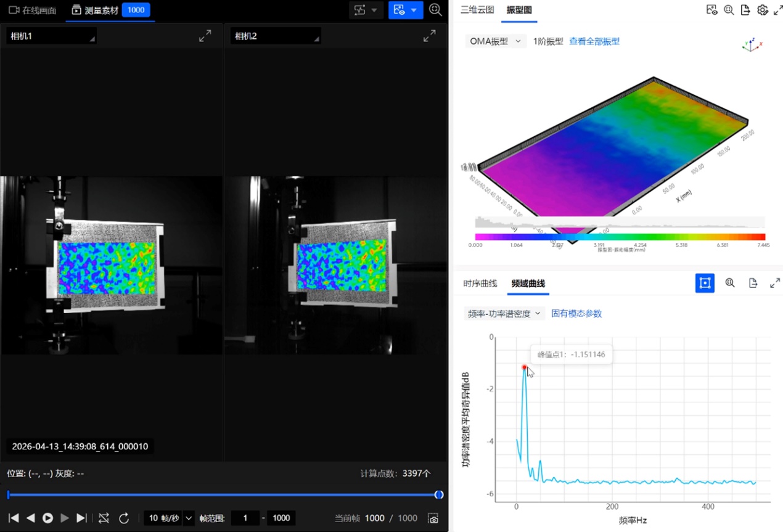Click the 查看全部振型 link
This screenshot has width=783, height=532.
(594, 41)
